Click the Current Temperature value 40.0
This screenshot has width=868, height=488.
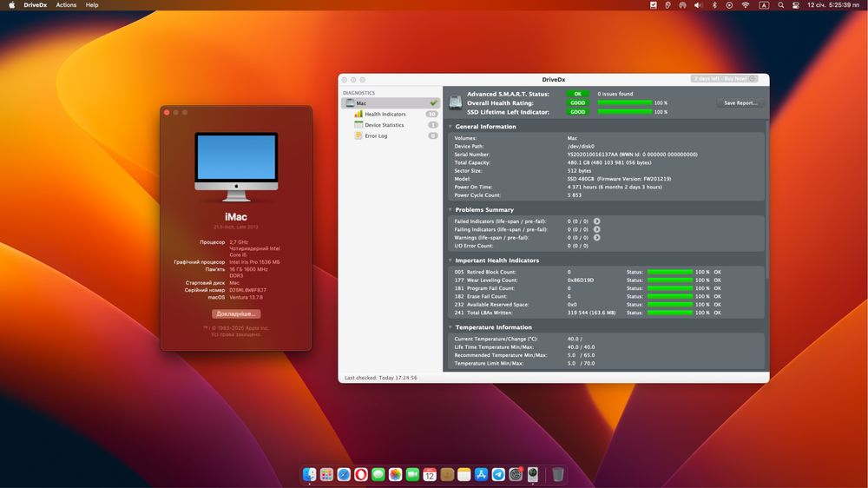tap(575, 339)
